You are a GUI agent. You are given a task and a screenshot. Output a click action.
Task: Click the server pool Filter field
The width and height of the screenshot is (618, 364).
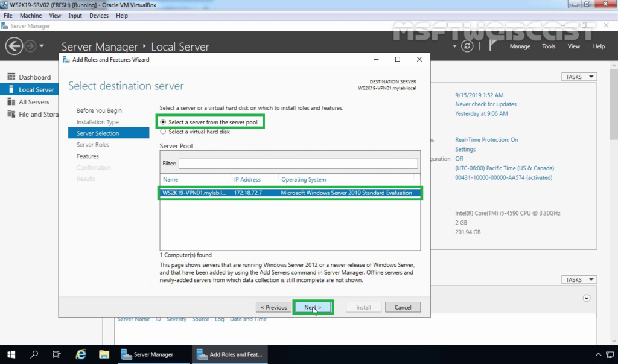[298, 163]
